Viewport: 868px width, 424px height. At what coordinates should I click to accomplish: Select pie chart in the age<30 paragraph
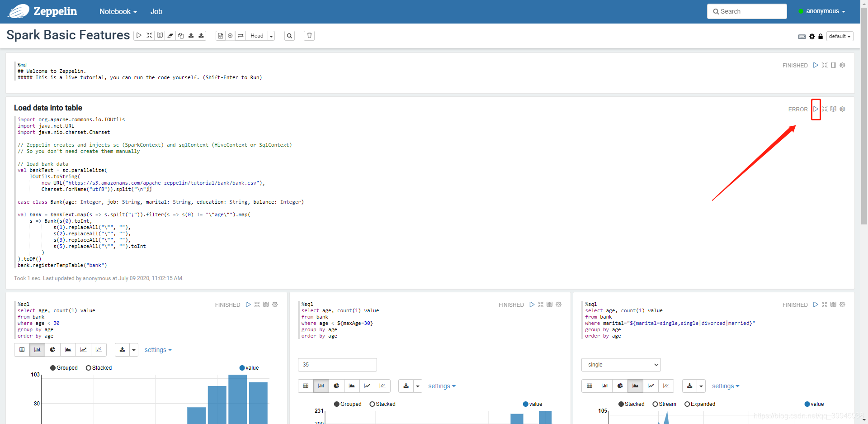click(x=52, y=350)
